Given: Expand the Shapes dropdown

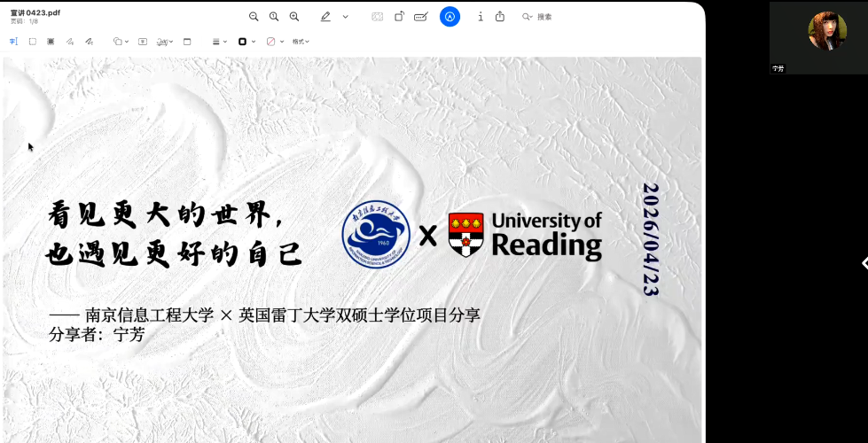Looking at the screenshot, I should [x=121, y=42].
